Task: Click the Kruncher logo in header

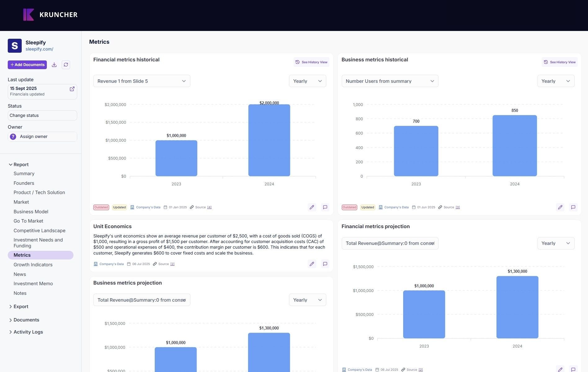Action: [50, 15]
